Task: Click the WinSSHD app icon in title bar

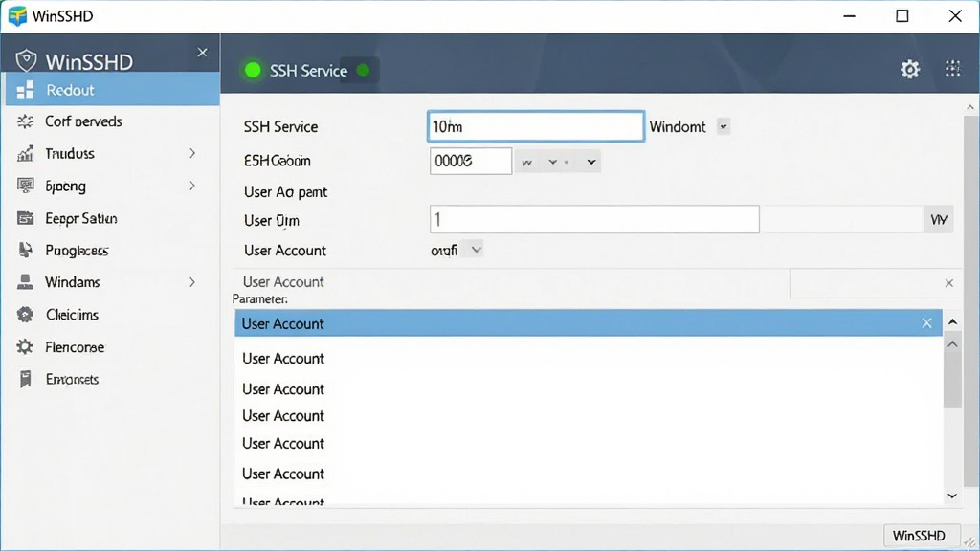Action: (x=17, y=15)
